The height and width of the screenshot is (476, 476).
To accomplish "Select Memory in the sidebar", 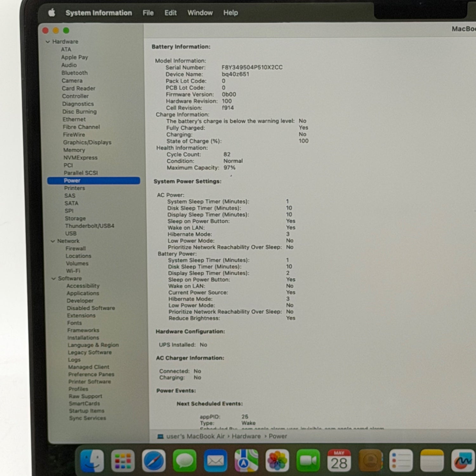I will 74,150.
